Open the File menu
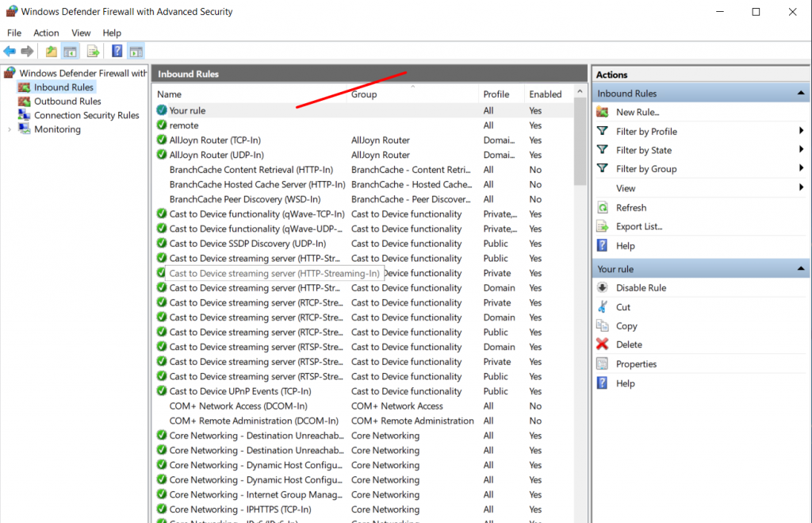The height and width of the screenshot is (523, 812). click(x=14, y=33)
